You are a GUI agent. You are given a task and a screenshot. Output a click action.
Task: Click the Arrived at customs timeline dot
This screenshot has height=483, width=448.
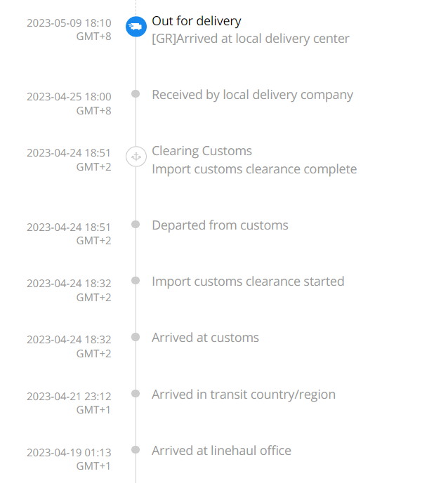136,337
